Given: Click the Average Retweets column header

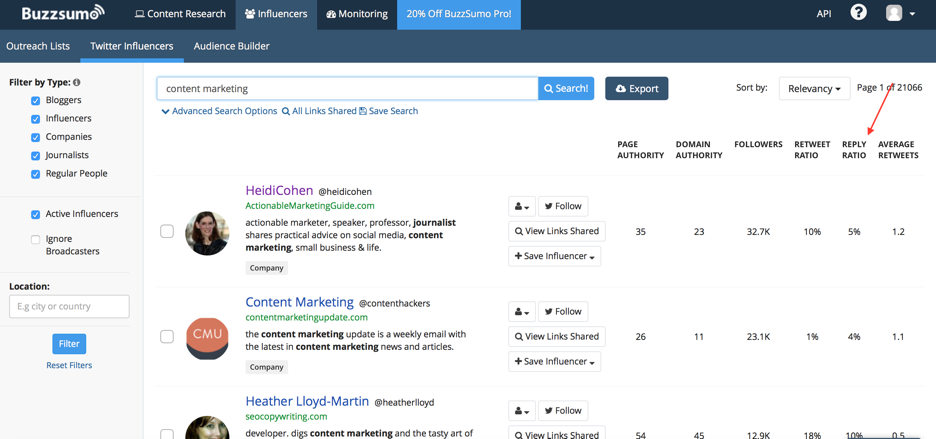Looking at the screenshot, I should [x=898, y=150].
